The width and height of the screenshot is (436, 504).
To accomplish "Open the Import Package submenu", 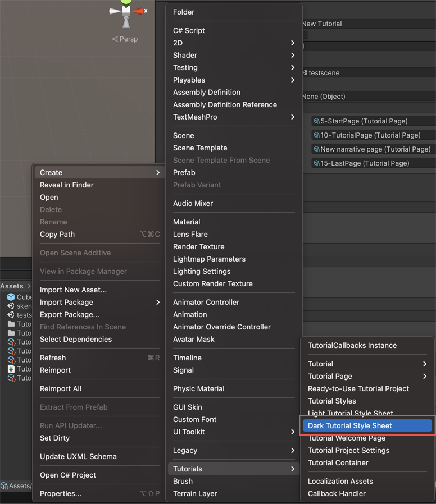I will (x=158, y=303).
